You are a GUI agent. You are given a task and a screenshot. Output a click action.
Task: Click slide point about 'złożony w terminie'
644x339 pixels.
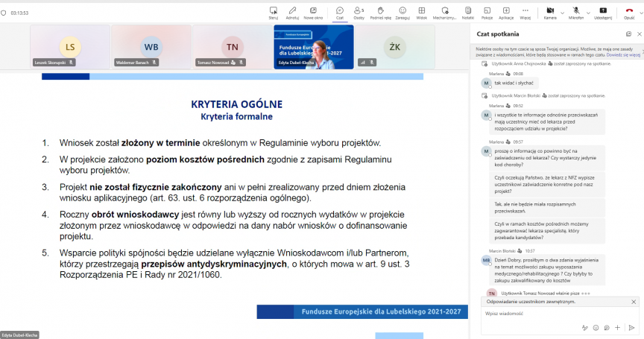[x=220, y=143]
